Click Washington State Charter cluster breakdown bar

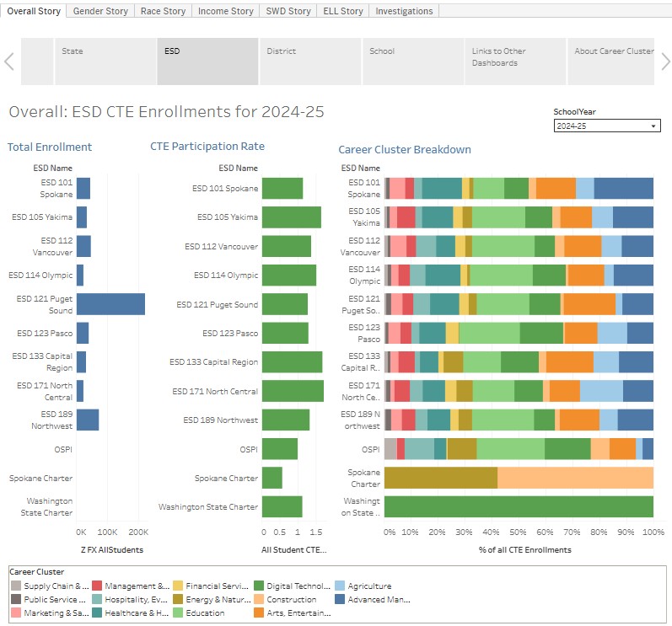[x=519, y=506]
